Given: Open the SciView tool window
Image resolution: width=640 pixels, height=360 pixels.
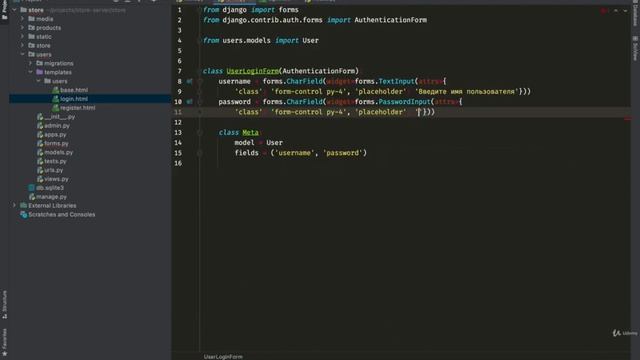Looking at the screenshot, I should coord(635,48).
